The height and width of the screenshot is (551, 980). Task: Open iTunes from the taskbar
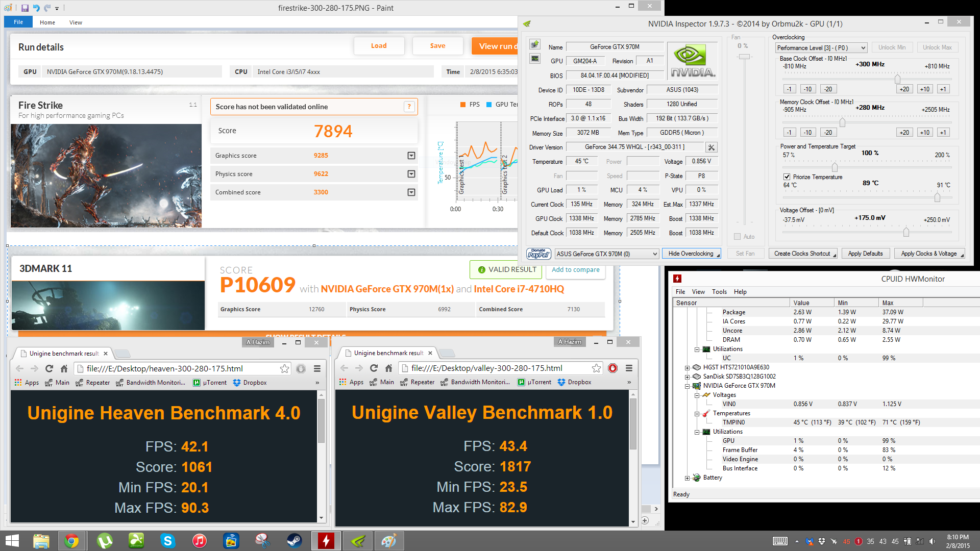click(x=199, y=541)
